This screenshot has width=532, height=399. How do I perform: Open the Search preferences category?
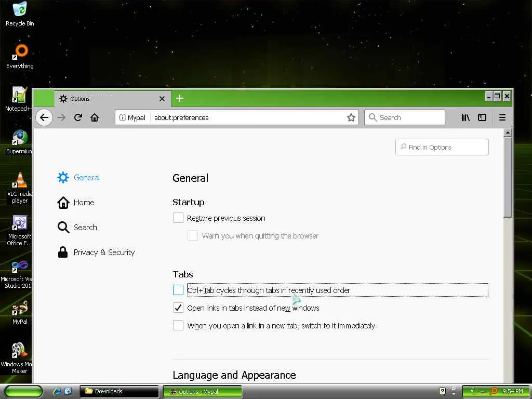[77, 228]
